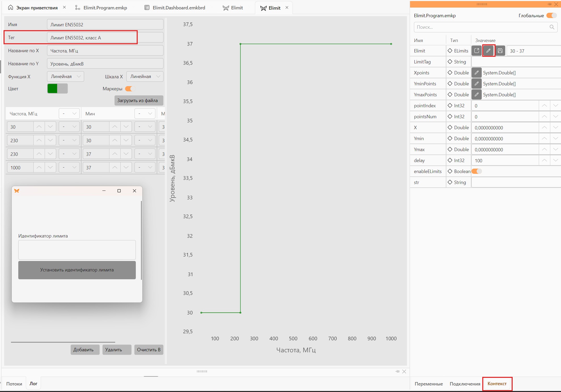Open the Шкала X Линейная dropdown
The image size is (561, 392).
pos(145,76)
